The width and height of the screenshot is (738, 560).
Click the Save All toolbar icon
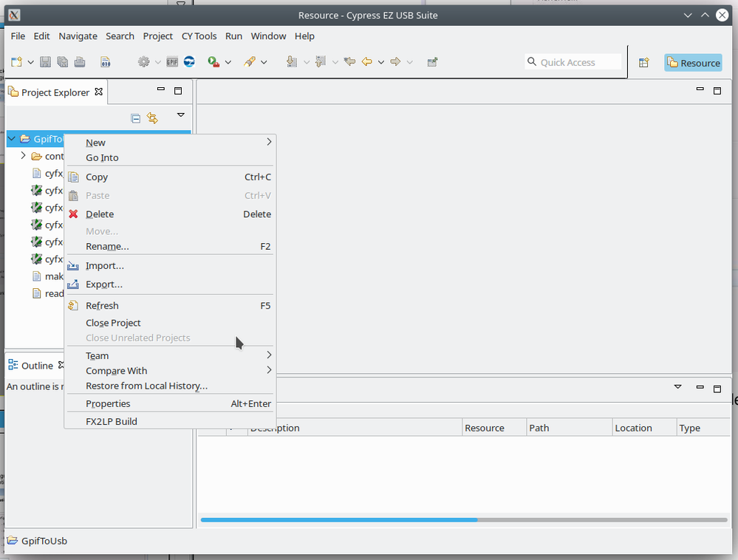[62, 61]
